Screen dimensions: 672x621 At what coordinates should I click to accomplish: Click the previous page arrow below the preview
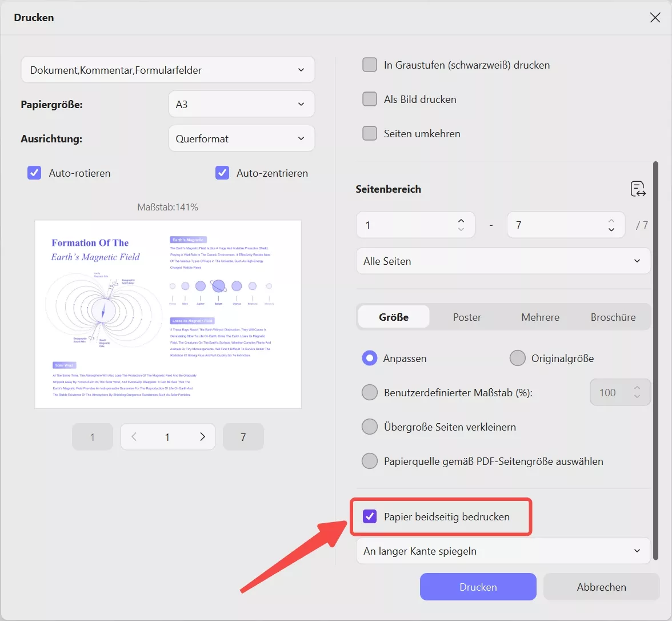(133, 436)
